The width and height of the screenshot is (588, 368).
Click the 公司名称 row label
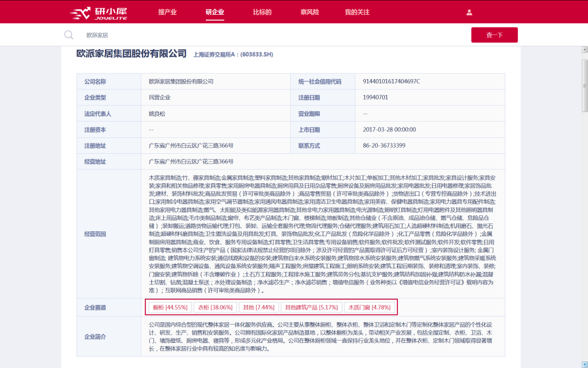click(x=95, y=81)
